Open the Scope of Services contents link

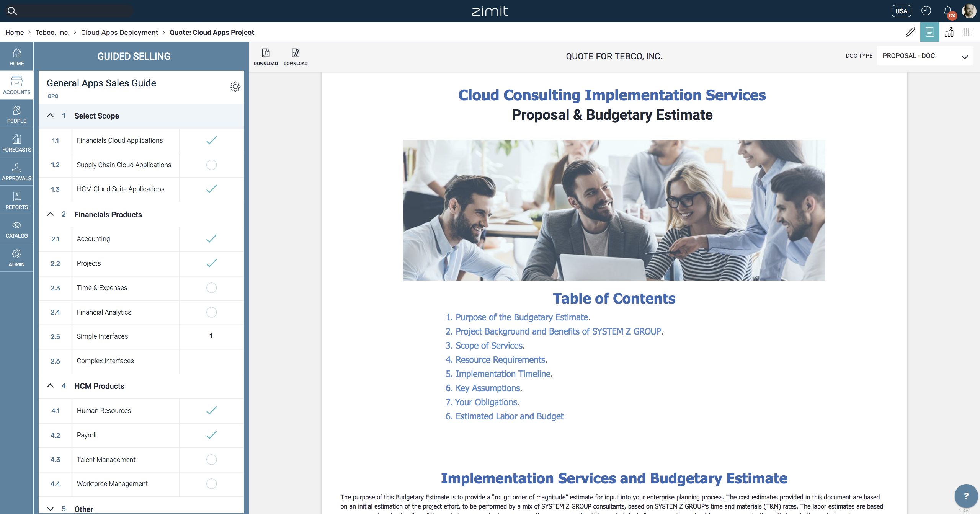click(x=490, y=346)
